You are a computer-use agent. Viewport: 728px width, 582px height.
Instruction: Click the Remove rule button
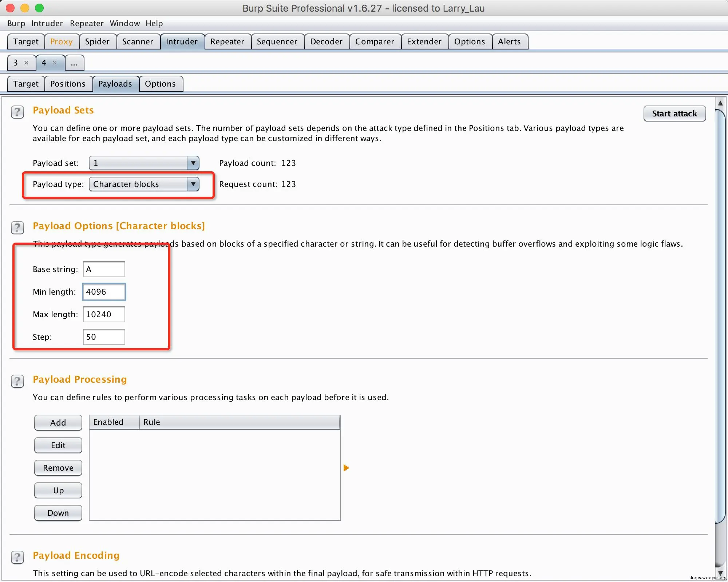[x=58, y=468]
